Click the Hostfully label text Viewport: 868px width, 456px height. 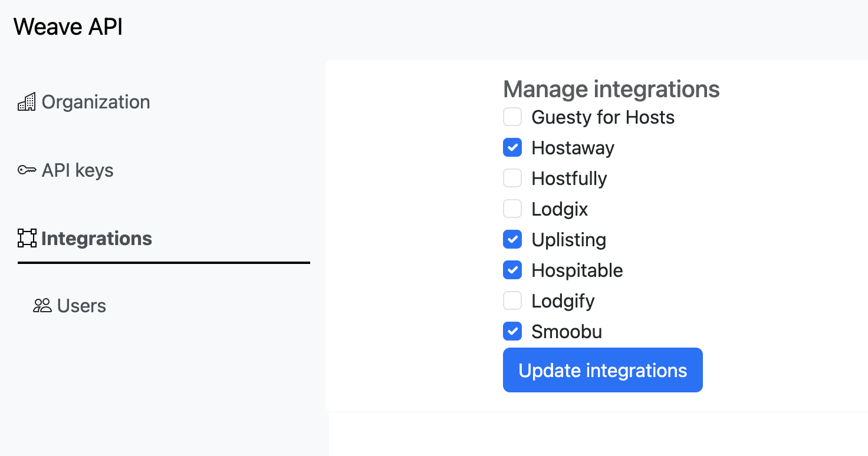click(569, 179)
